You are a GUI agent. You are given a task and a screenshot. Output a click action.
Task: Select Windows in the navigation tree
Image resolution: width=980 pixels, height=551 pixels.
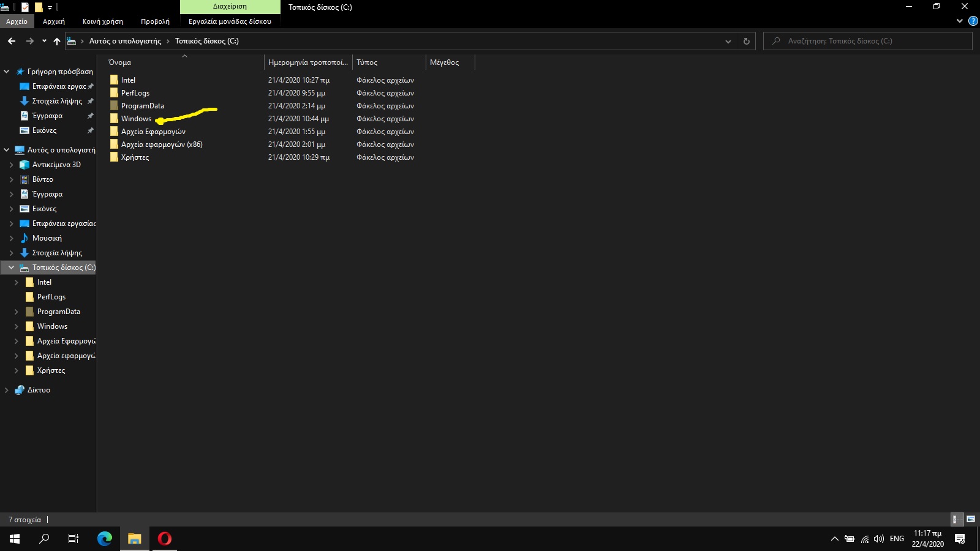click(52, 326)
